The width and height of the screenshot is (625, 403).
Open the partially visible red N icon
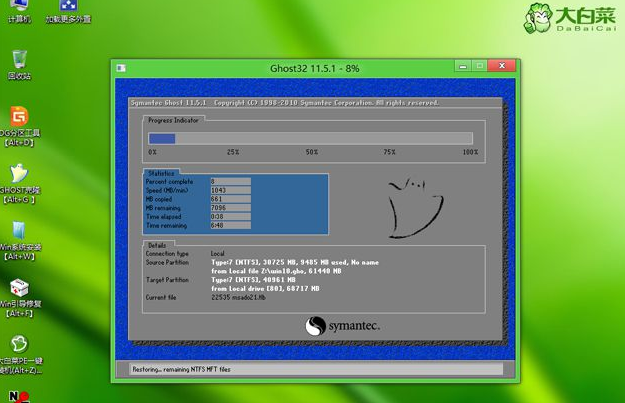click(18, 397)
